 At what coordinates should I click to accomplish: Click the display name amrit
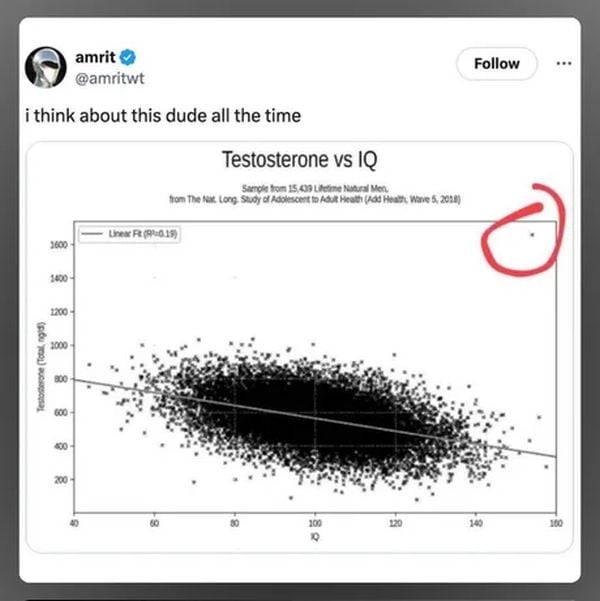95,57
